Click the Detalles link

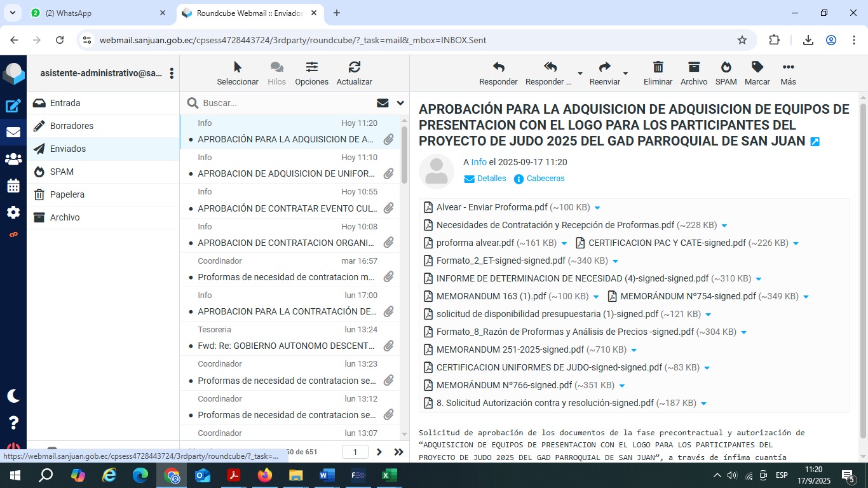[x=491, y=179]
